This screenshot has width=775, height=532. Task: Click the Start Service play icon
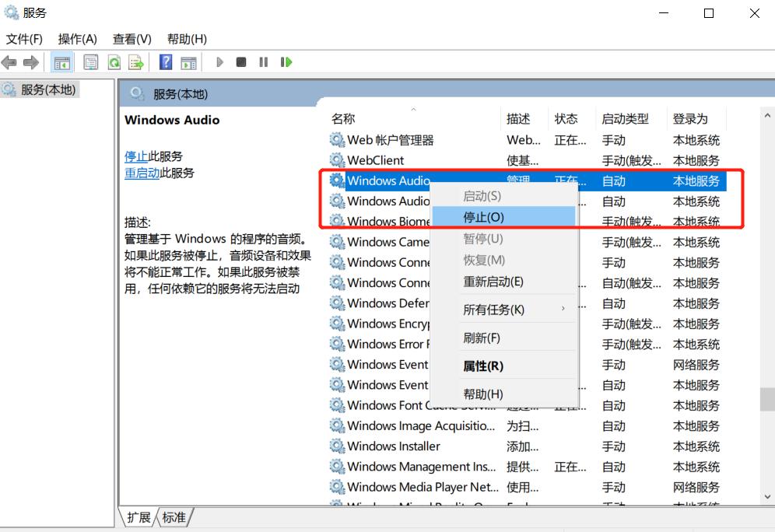220,62
